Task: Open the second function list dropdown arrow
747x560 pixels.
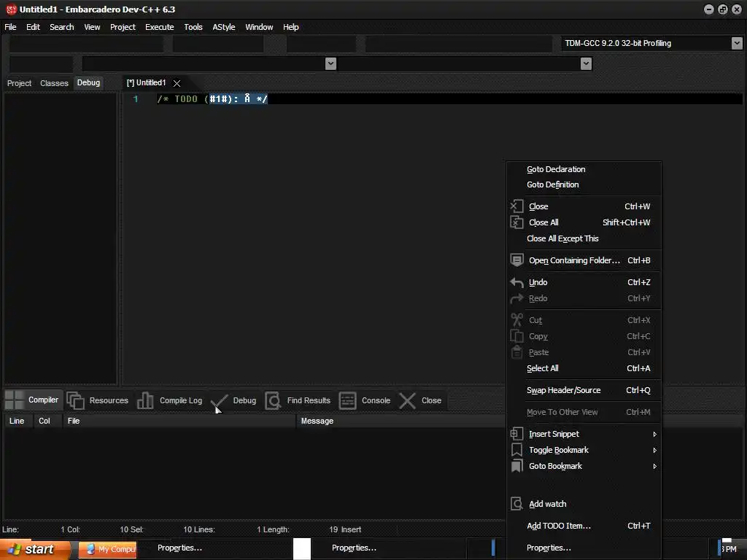Action: tap(586, 64)
